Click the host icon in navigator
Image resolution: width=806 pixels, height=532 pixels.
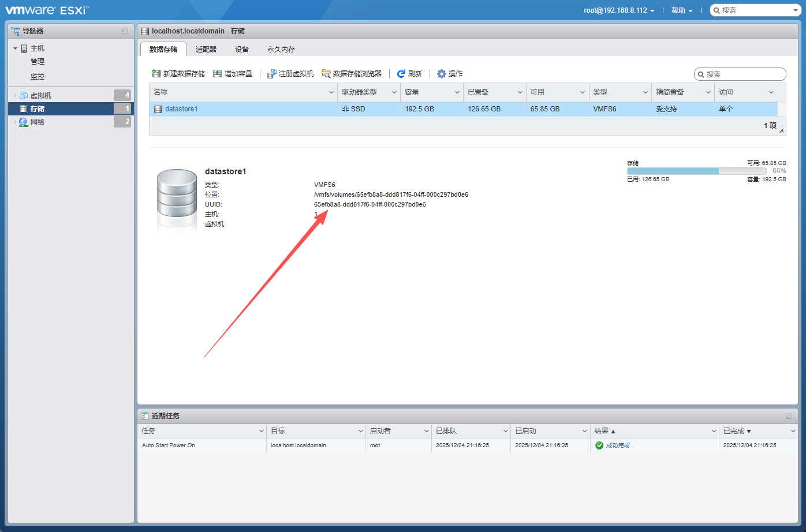(24, 48)
